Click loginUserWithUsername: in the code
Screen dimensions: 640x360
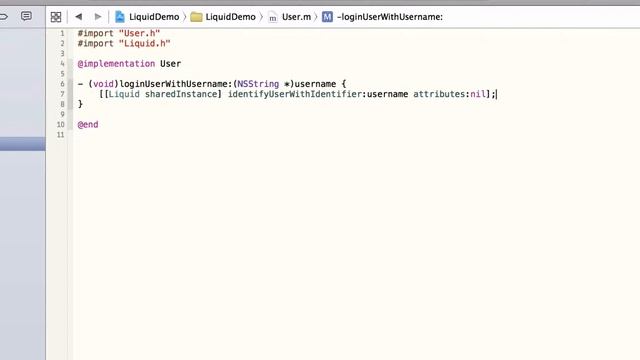176,84
